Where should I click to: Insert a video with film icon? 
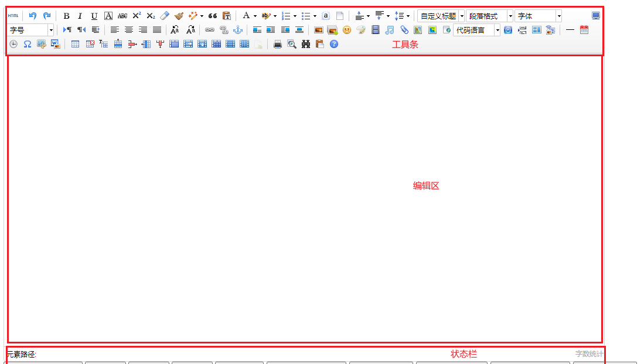376,30
